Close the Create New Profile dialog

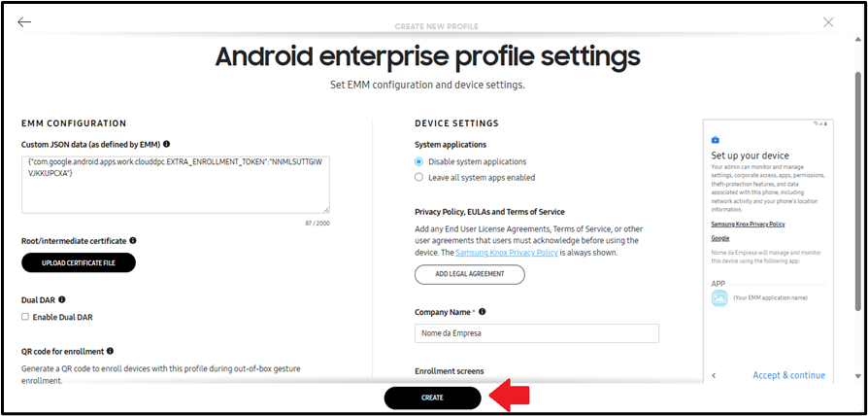click(828, 22)
